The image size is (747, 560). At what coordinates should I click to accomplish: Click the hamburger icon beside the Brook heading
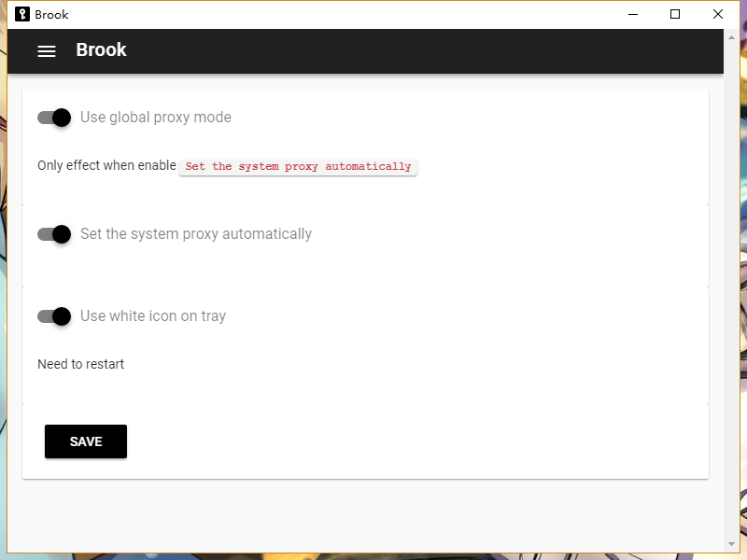point(46,51)
